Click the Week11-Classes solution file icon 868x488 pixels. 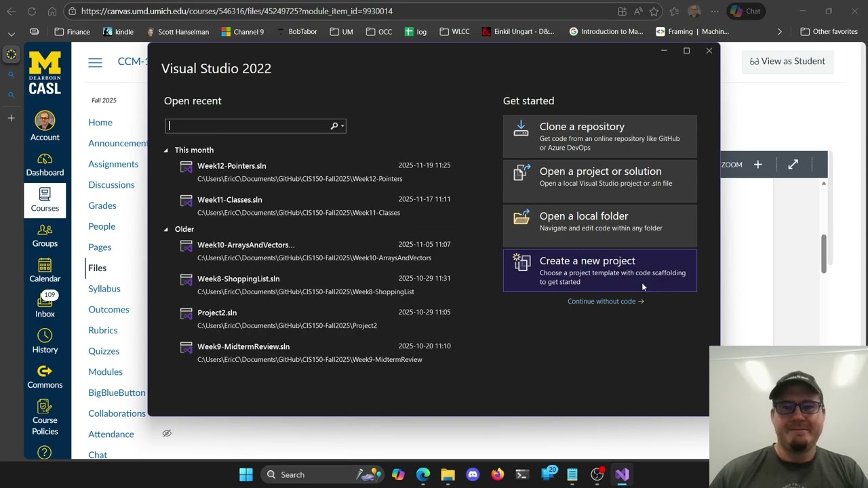[186, 201]
